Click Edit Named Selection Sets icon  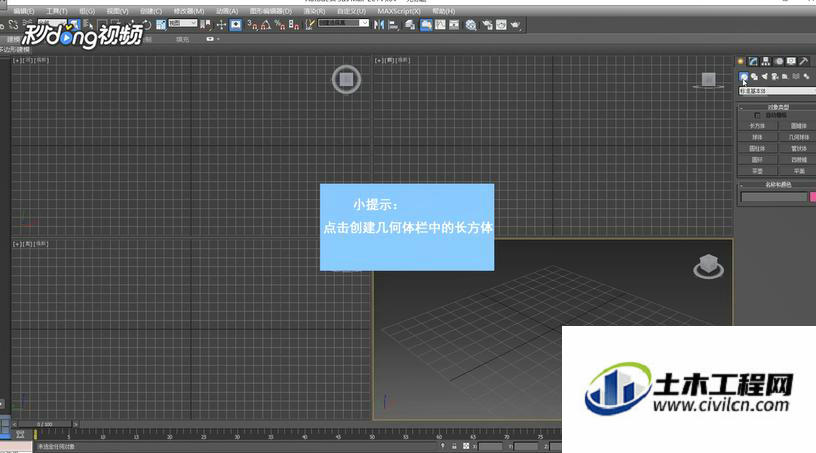310,24
